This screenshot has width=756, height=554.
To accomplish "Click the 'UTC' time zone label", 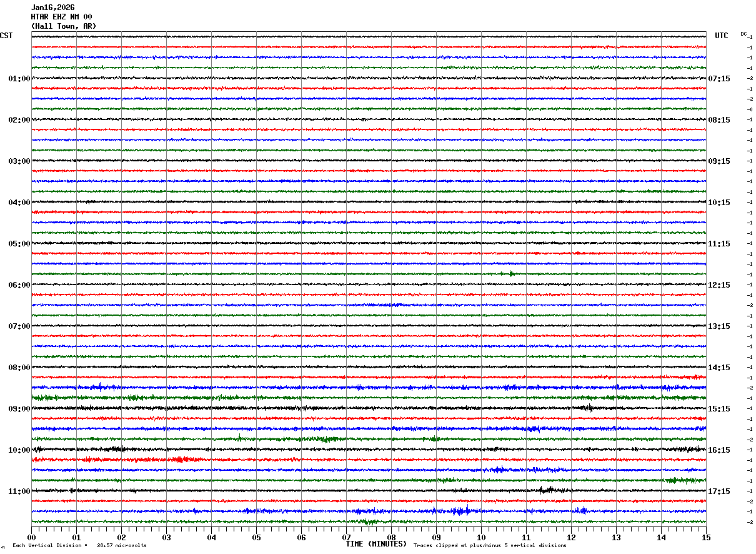I will (x=722, y=36).
